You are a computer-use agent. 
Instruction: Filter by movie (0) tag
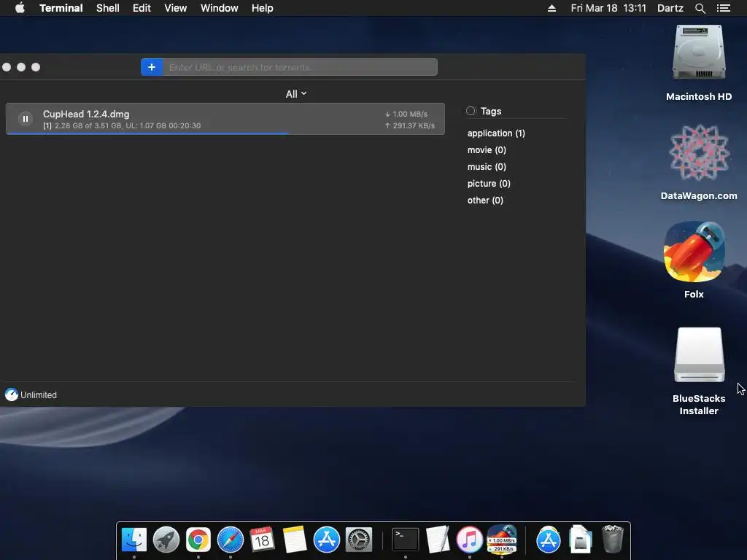click(487, 150)
